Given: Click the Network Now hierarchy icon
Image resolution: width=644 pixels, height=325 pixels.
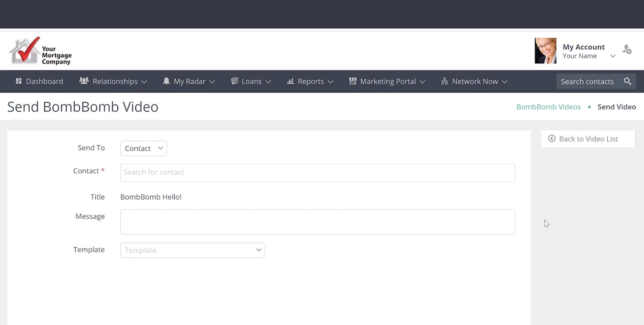Looking at the screenshot, I should [x=444, y=81].
